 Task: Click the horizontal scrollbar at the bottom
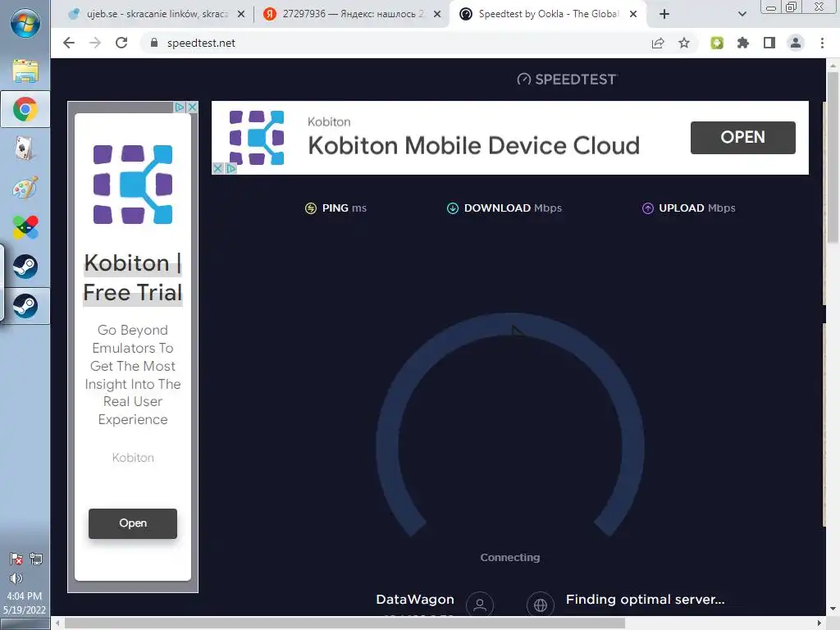pos(345,623)
